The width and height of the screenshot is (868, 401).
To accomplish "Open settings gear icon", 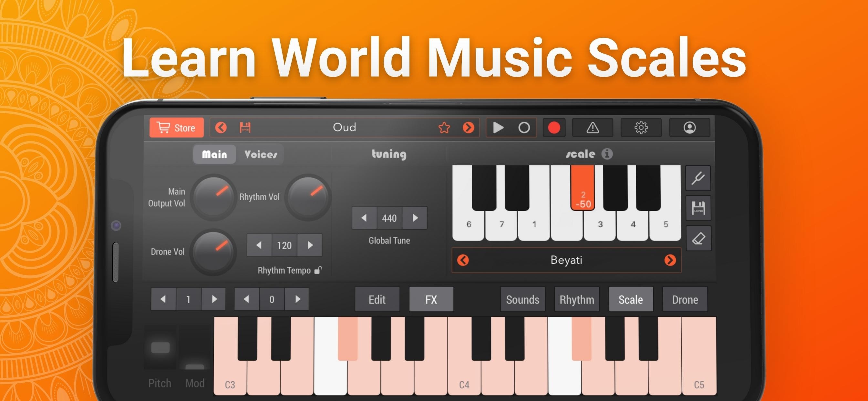I will coord(641,128).
